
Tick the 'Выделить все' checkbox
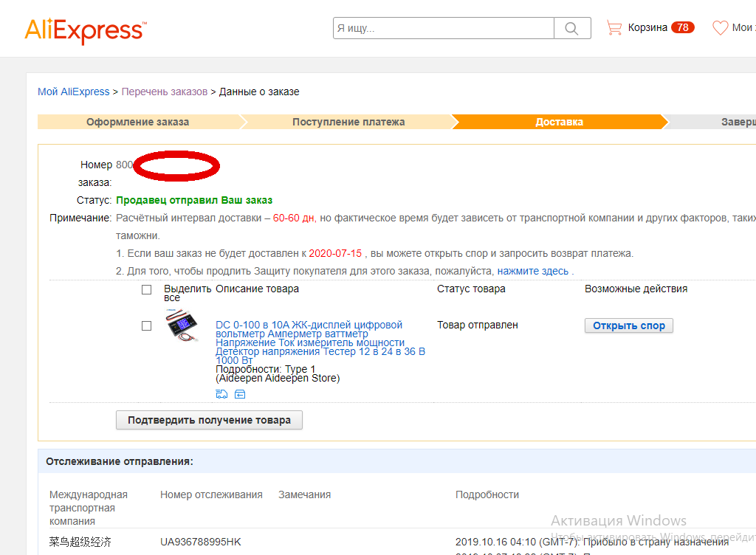pyautogui.click(x=147, y=289)
